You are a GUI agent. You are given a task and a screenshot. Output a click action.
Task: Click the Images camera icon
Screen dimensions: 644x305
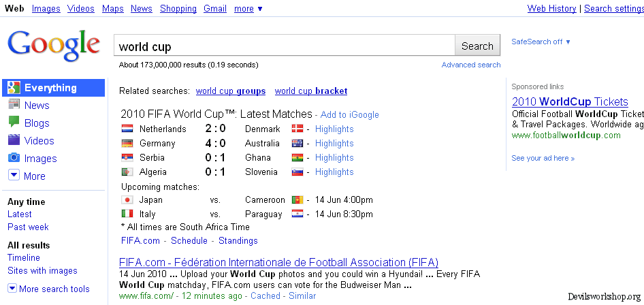(x=14, y=158)
